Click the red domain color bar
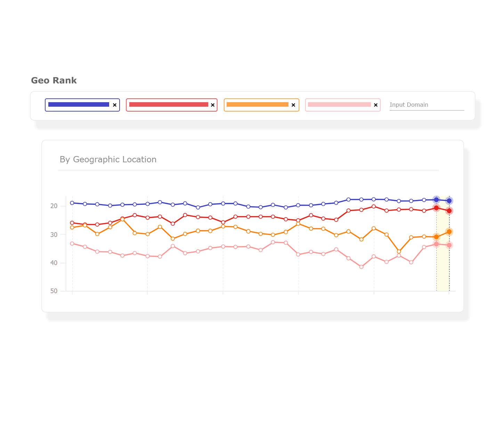This screenshot has width=504, height=448. (x=169, y=105)
